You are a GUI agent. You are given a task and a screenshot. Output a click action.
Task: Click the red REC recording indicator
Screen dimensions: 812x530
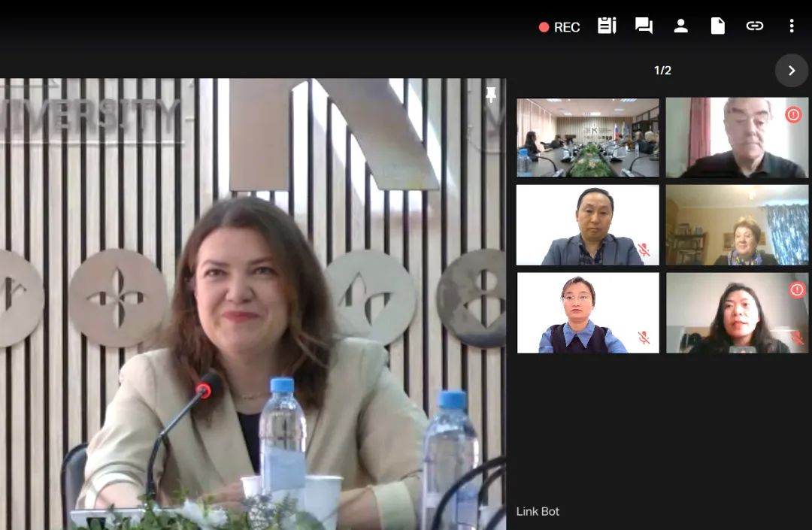click(x=559, y=27)
